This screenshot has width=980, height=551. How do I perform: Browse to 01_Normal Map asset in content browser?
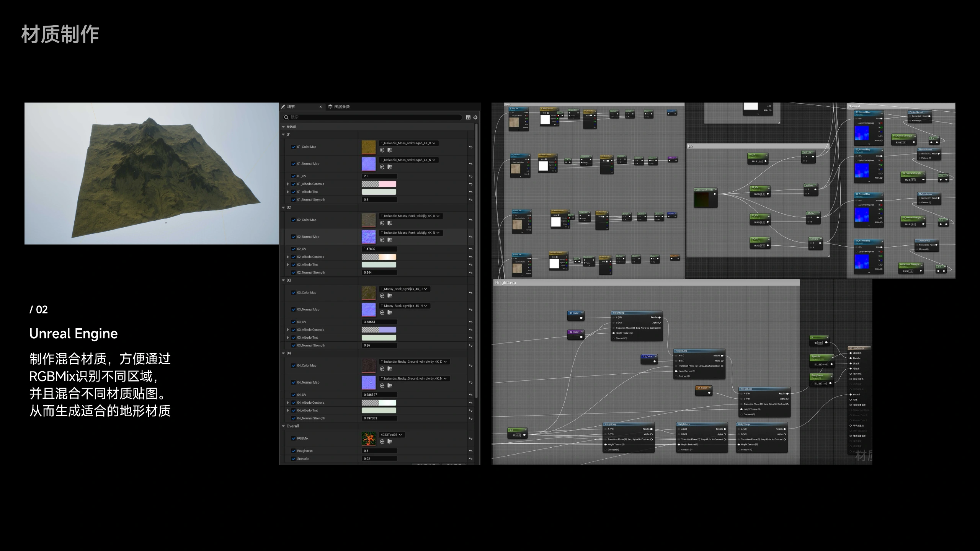point(390,167)
